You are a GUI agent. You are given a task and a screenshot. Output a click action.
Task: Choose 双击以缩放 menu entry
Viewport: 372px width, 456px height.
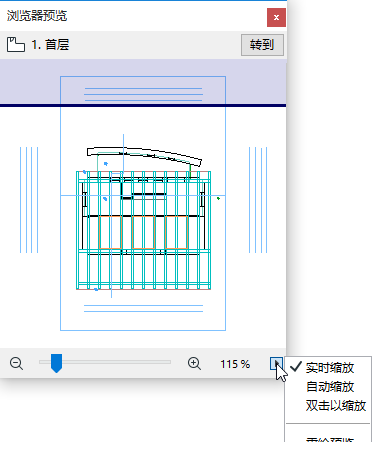tap(329, 406)
